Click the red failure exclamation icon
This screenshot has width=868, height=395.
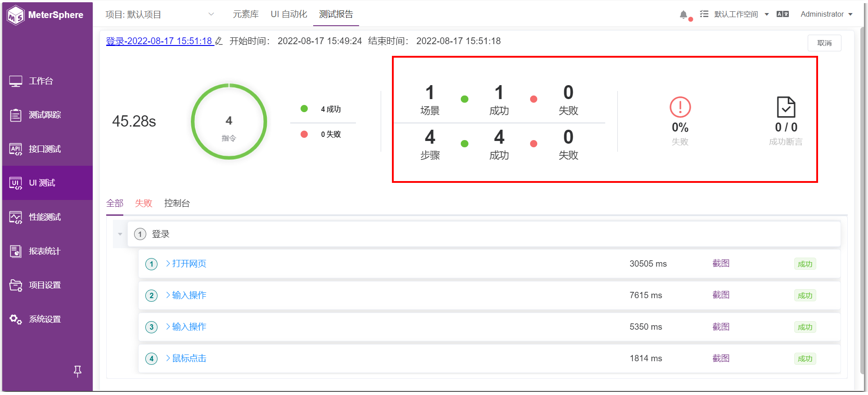680,107
